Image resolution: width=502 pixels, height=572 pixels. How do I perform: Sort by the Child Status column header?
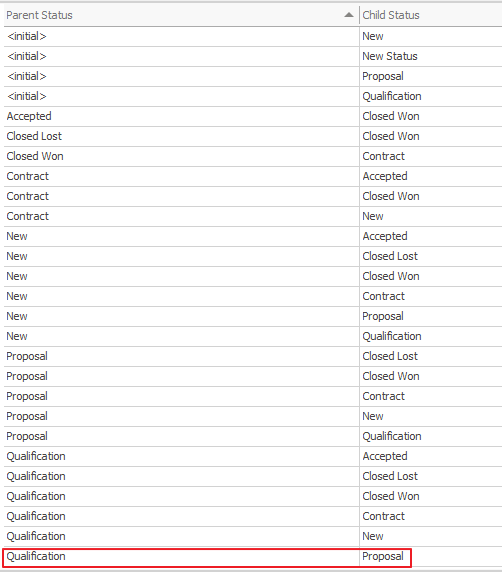pyautogui.click(x=431, y=15)
